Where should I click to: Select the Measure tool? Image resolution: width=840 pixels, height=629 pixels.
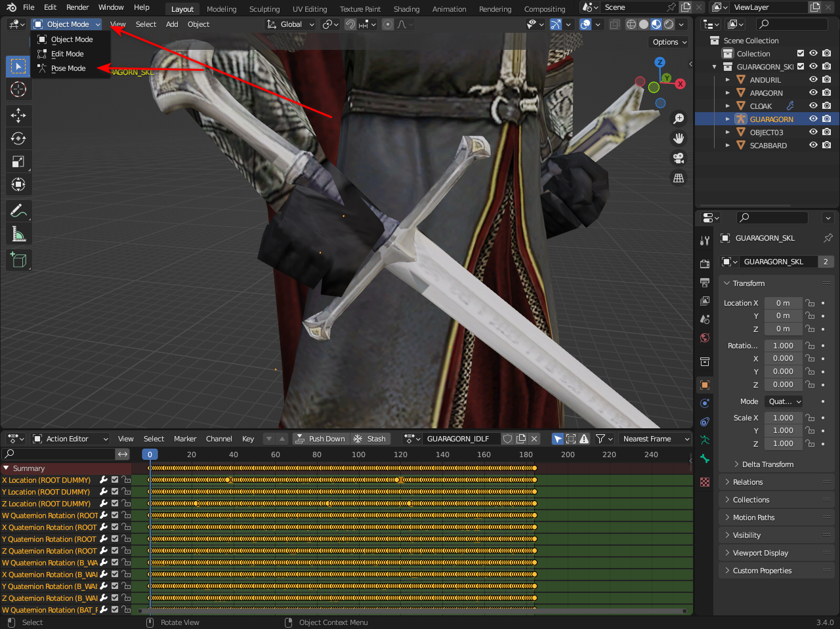click(x=18, y=234)
